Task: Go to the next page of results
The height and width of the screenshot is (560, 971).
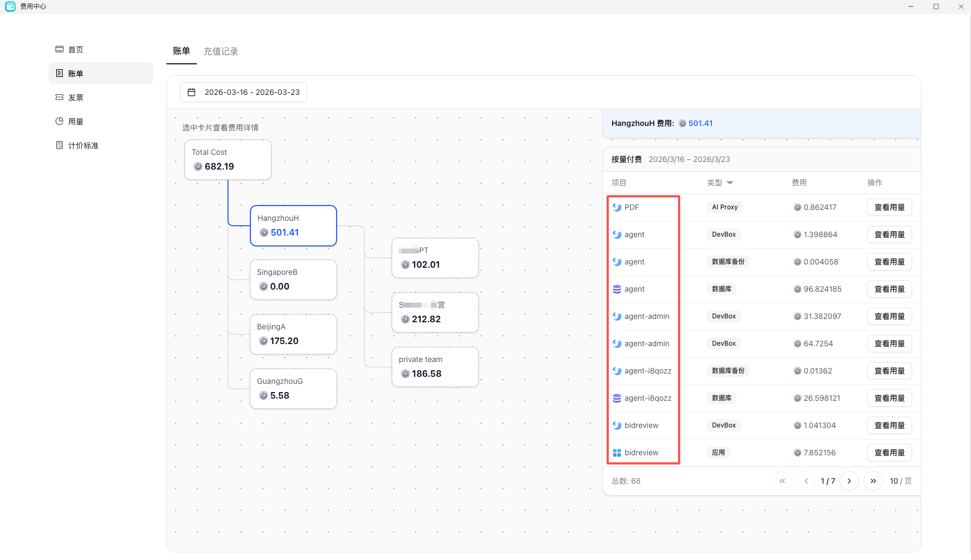Action: coord(849,481)
